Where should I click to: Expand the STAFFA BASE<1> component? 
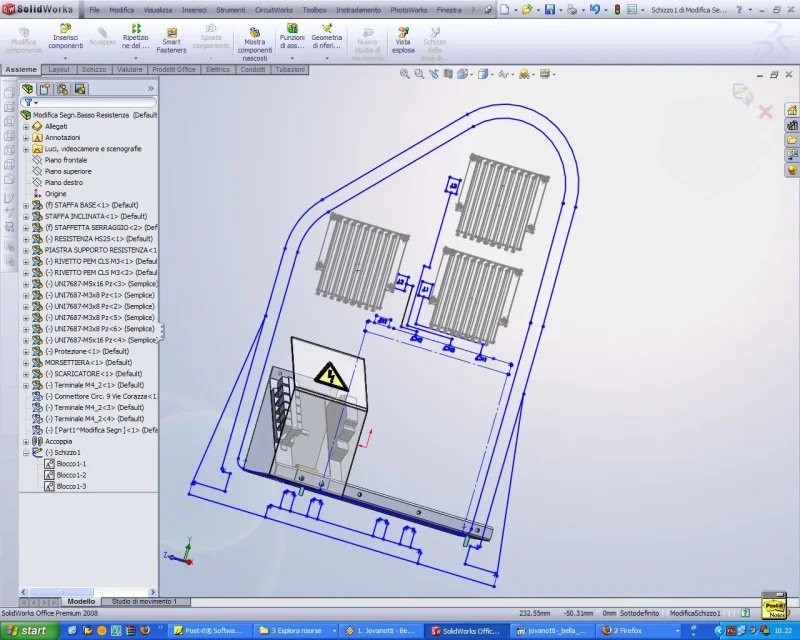click(x=26, y=205)
